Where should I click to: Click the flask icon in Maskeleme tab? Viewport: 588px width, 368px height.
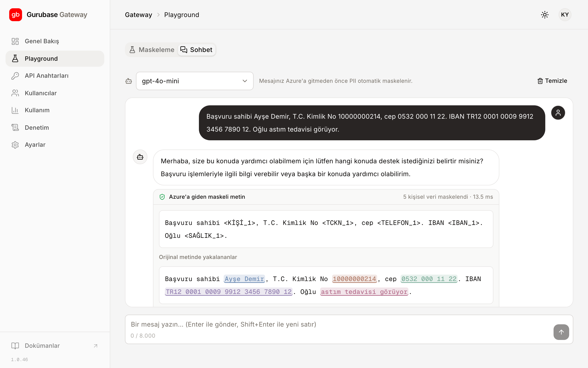point(132,50)
